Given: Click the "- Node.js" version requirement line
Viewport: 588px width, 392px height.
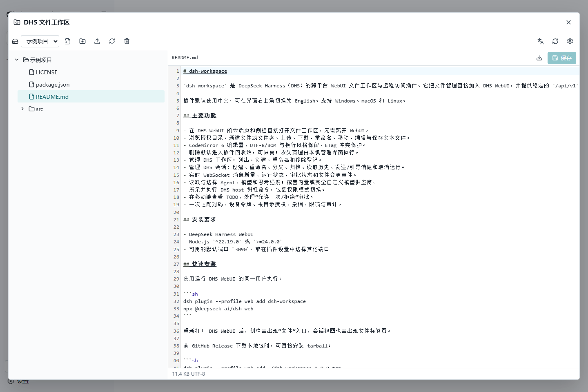Looking at the screenshot, I should point(233,242).
